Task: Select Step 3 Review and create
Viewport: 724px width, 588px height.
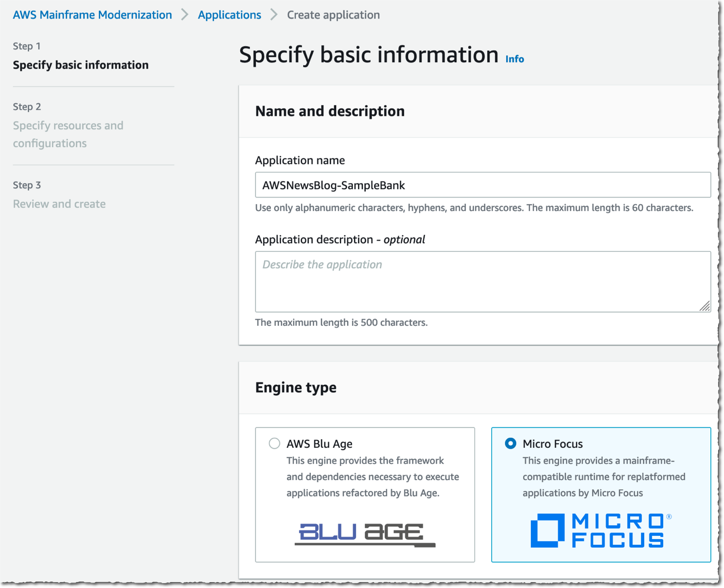Action: pos(59,204)
